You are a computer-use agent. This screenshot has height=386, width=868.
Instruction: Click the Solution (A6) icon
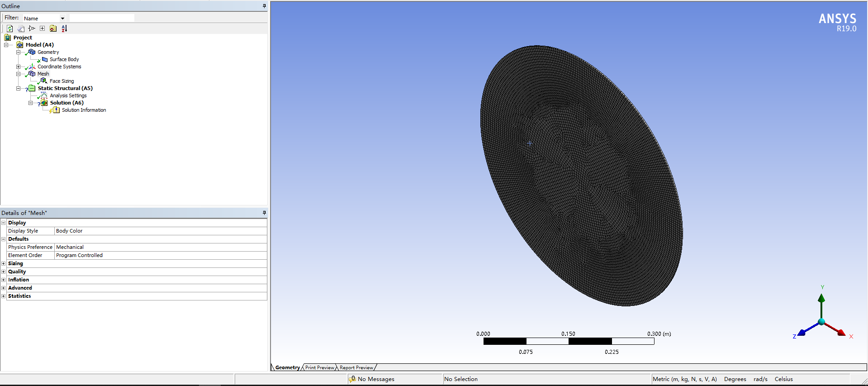(44, 103)
